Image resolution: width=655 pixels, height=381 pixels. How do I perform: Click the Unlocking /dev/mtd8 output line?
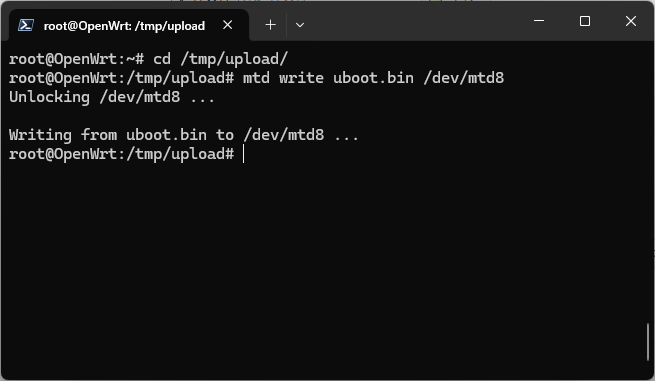click(x=112, y=97)
